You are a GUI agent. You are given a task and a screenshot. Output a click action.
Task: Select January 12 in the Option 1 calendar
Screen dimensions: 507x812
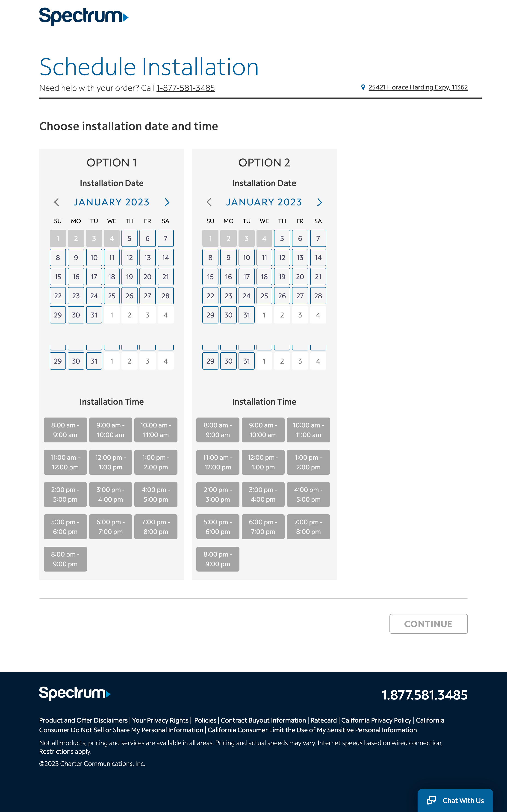tap(130, 258)
